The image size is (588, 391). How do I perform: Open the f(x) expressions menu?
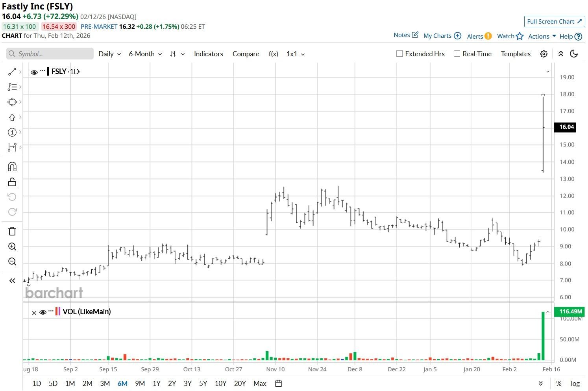274,54
